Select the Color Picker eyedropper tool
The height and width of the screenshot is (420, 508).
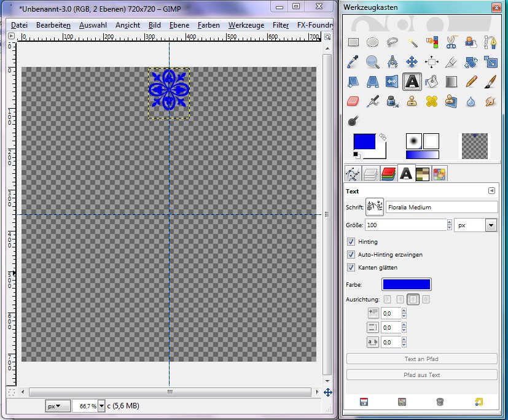pos(353,62)
